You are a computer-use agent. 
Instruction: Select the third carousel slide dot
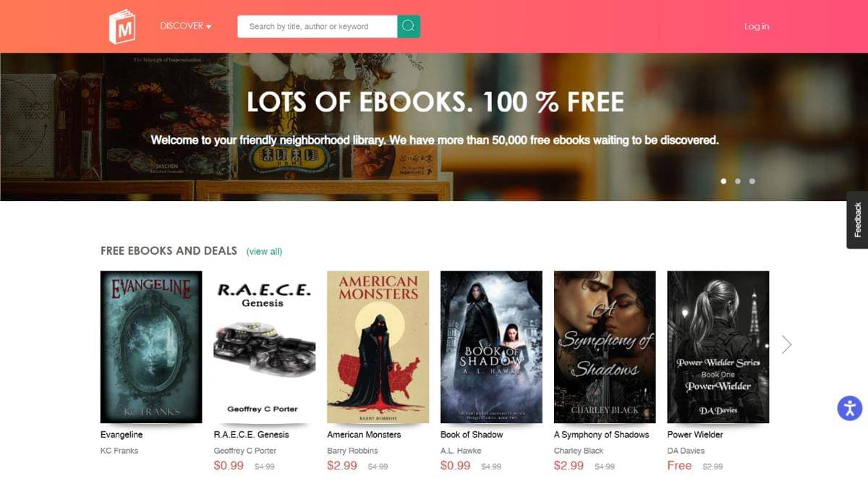click(752, 181)
